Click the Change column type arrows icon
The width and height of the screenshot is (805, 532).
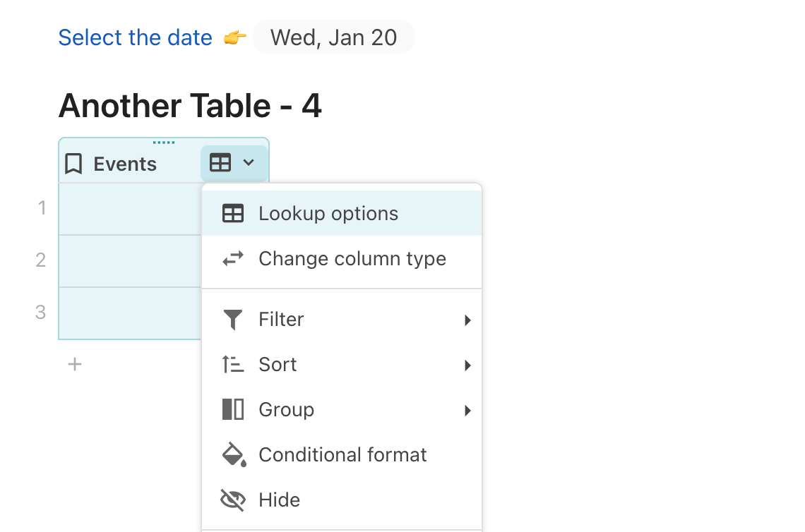pyautogui.click(x=233, y=259)
